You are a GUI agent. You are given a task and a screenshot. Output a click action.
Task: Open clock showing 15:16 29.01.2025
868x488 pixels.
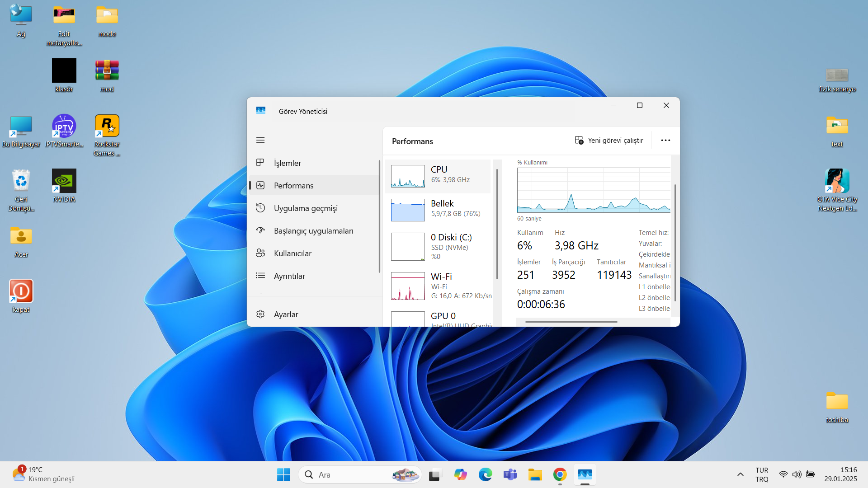[840, 474]
